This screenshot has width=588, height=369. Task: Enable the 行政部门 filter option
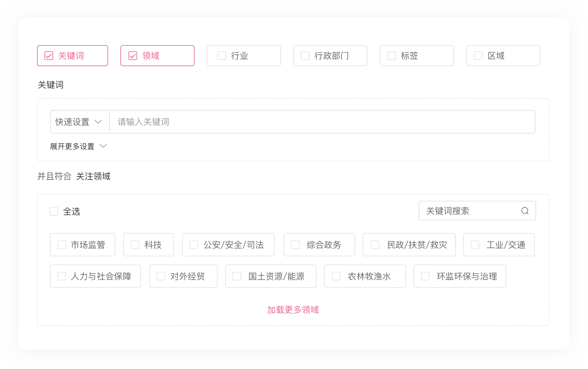click(x=305, y=56)
